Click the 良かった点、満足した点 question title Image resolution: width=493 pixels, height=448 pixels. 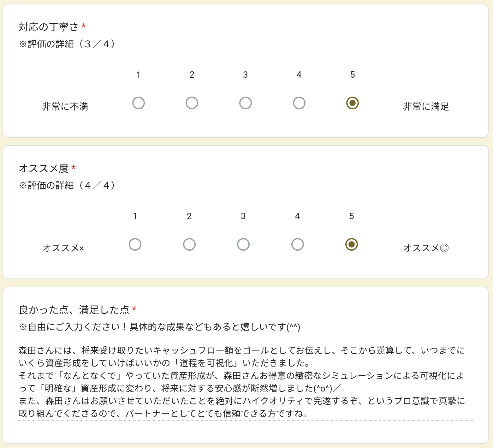coord(74,310)
